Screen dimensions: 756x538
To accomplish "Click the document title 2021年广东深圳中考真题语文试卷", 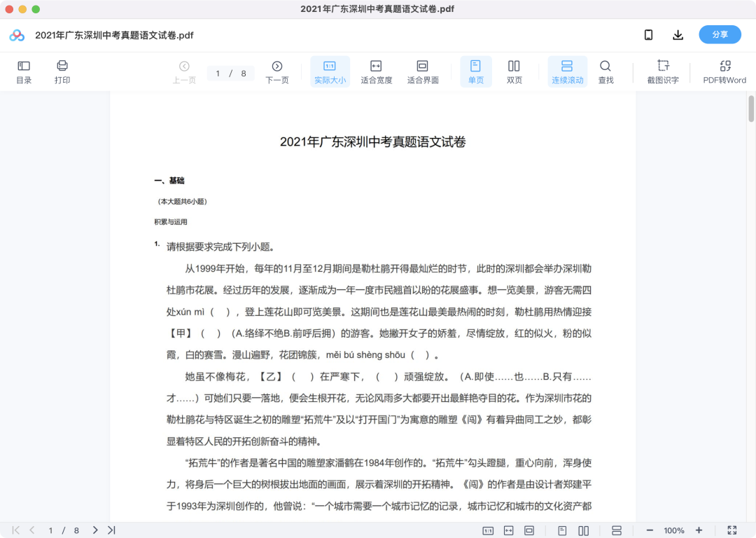I will click(x=372, y=142).
